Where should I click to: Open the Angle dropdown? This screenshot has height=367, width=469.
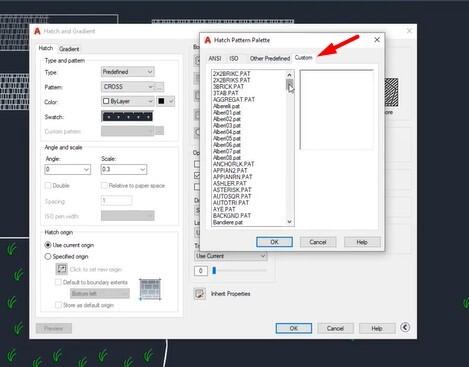[x=68, y=169]
